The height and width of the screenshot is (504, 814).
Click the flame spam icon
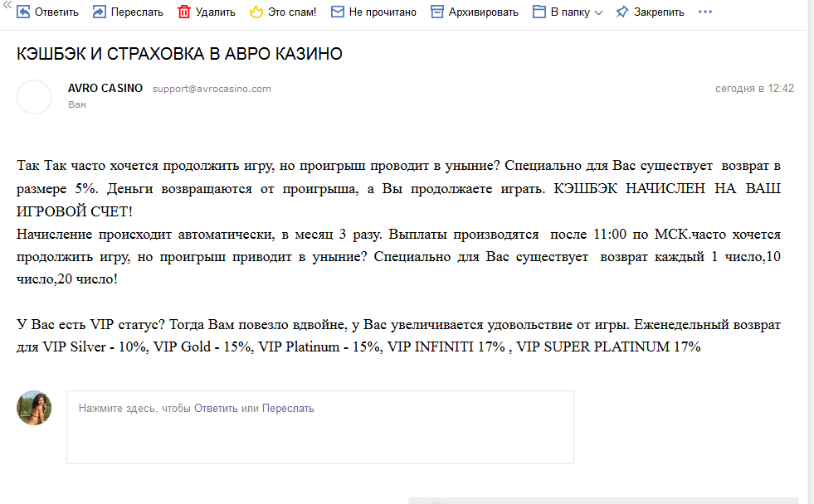[x=256, y=12]
